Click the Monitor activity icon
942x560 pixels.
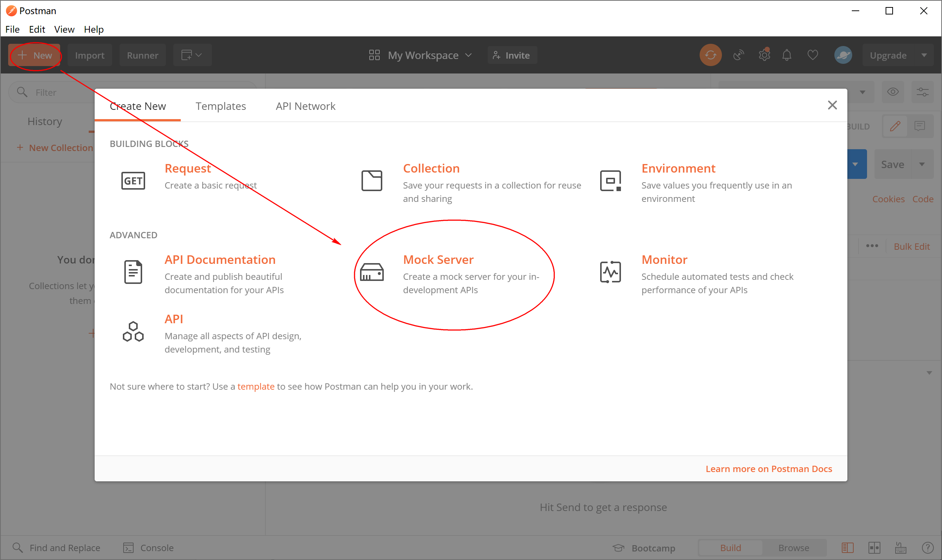(x=610, y=272)
